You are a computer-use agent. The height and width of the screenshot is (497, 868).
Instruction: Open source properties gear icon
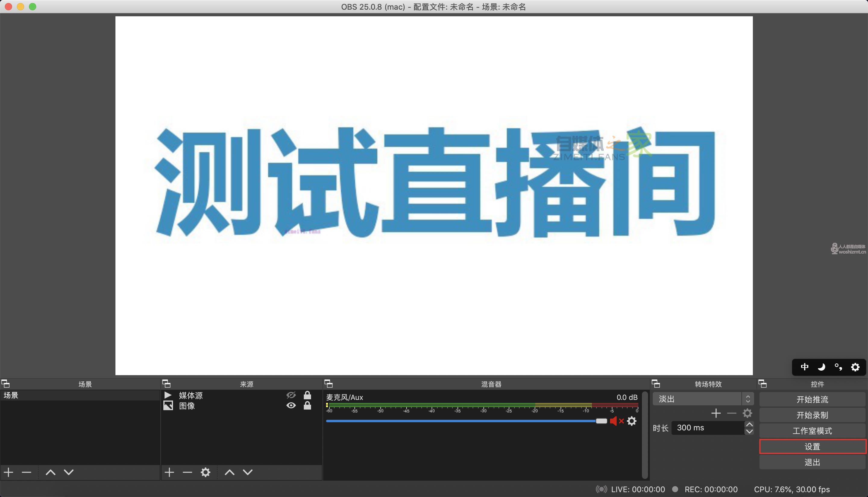point(205,473)
